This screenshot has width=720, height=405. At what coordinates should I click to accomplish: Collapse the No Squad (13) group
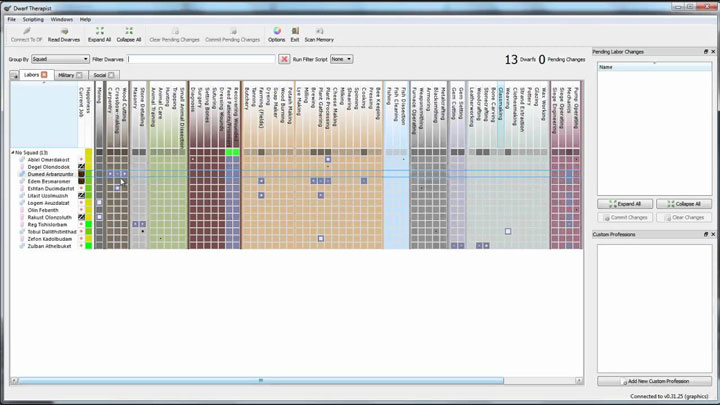point(13,152)
